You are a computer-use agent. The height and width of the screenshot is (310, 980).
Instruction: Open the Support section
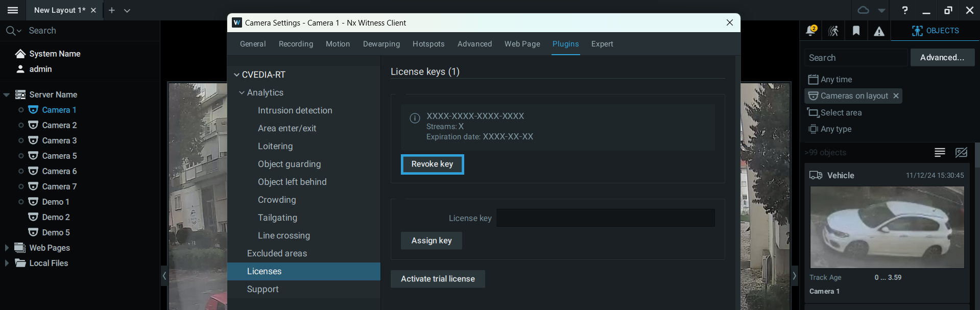click(x=262, y=289)
